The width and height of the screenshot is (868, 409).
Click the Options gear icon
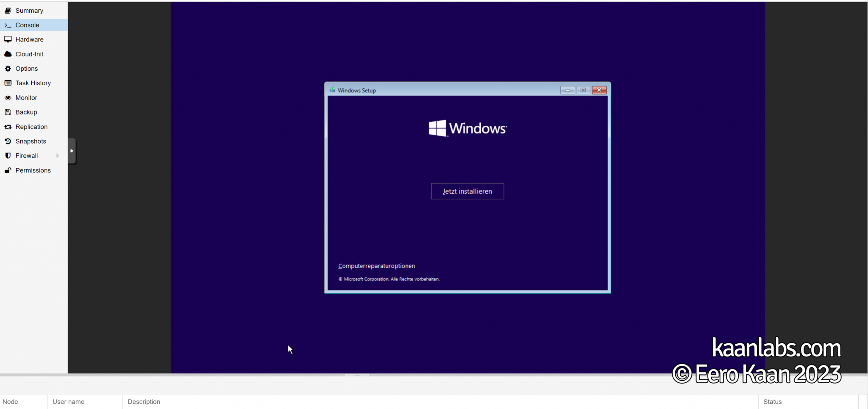pyautogui.click(x=8, y=69)
